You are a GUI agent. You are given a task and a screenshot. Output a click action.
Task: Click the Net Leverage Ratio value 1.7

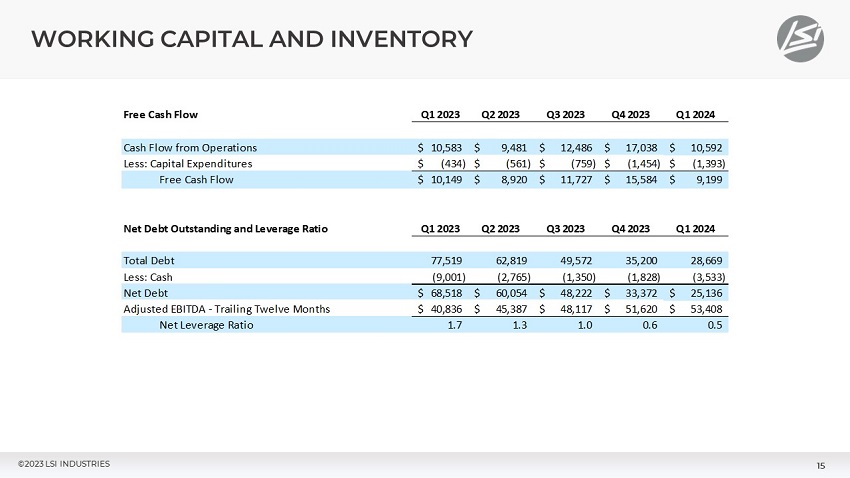pos(453,325)
